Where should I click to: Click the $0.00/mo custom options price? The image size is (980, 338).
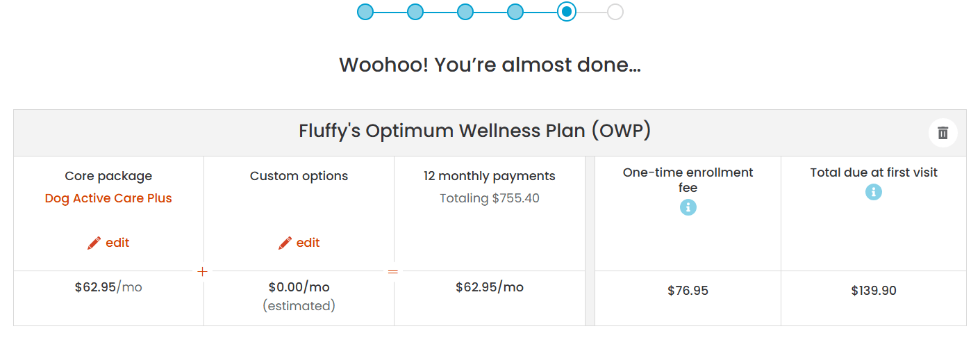pyautogui.click(x=299, y=287)
